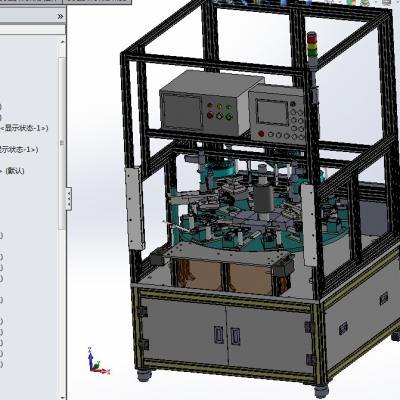Select the (默认) tree item
The image size is (400, 400).
15,171
